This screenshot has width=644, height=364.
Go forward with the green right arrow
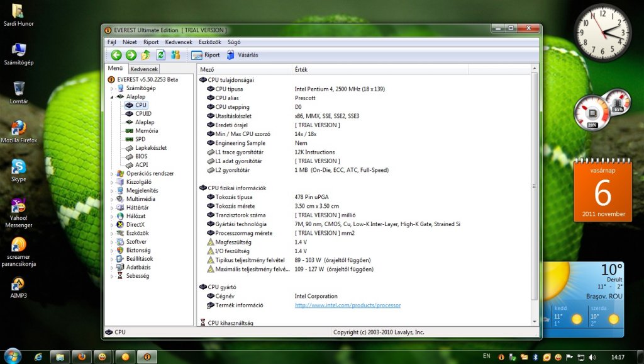tap(131, 55)
